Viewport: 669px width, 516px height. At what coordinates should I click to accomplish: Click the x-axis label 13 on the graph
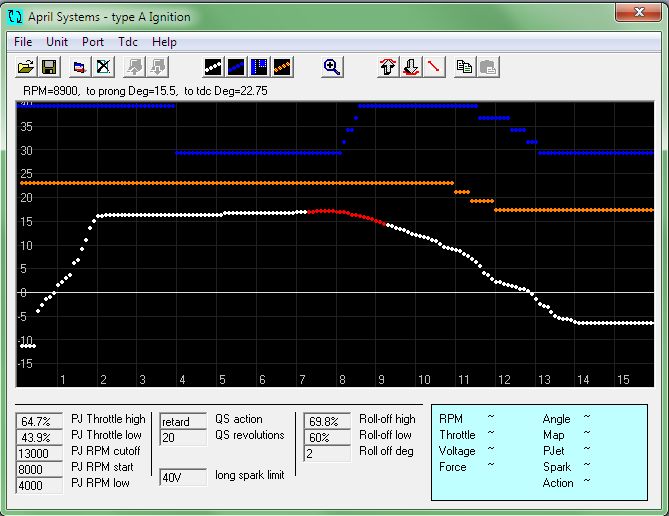(x=544, y=380)
